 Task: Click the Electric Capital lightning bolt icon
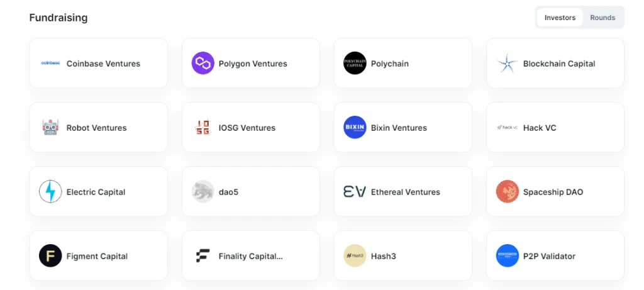(x=50, y=191)
